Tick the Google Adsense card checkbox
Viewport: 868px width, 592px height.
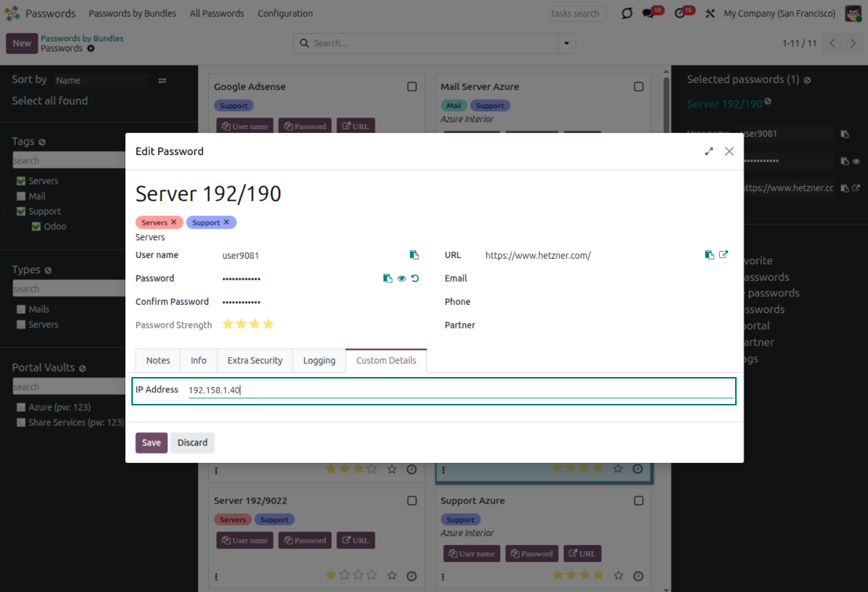[412, 87]
